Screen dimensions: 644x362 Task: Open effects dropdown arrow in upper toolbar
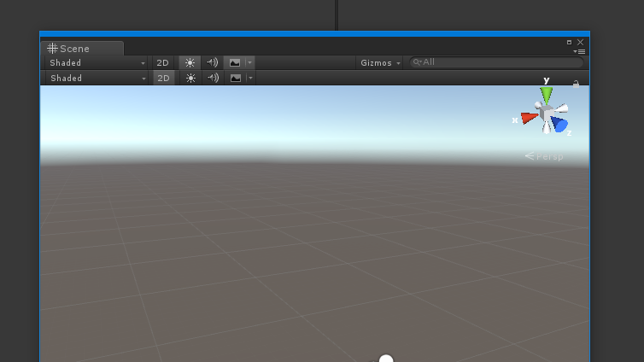pos(249,63)
